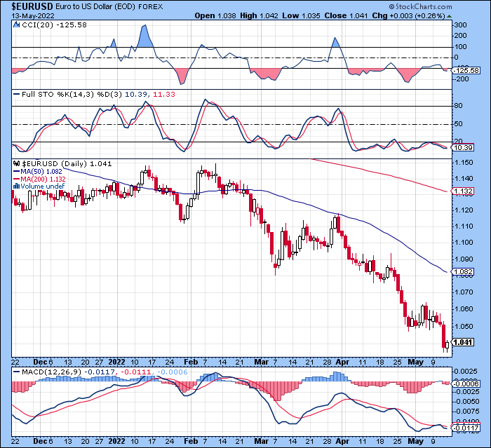Click the 13-May-2022 date label

tap(33, 16)
